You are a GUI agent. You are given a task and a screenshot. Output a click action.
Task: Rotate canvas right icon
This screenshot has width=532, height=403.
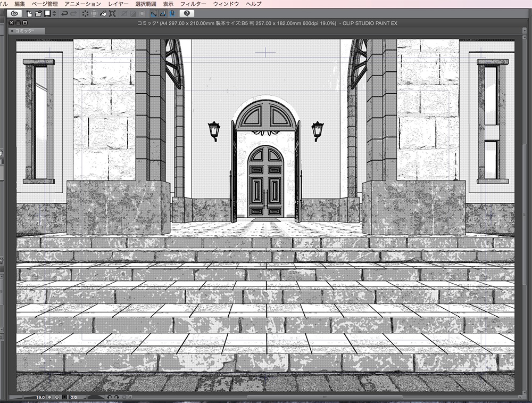[x=117, y=397]
